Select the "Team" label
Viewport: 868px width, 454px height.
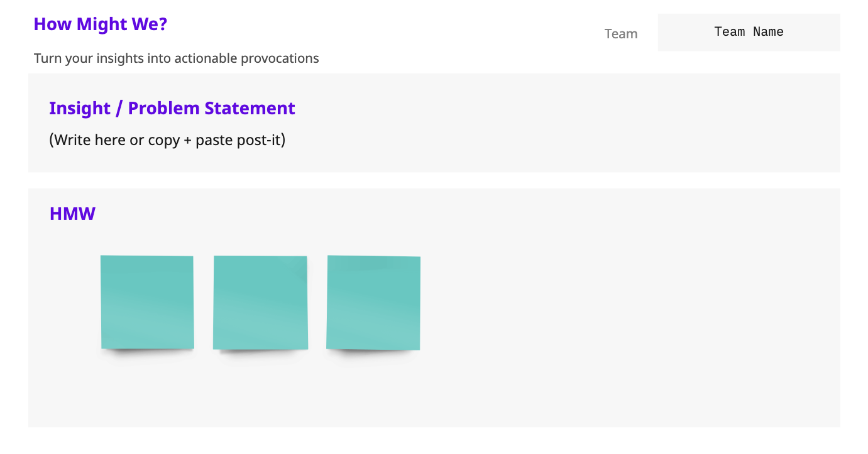pos(621,34)
